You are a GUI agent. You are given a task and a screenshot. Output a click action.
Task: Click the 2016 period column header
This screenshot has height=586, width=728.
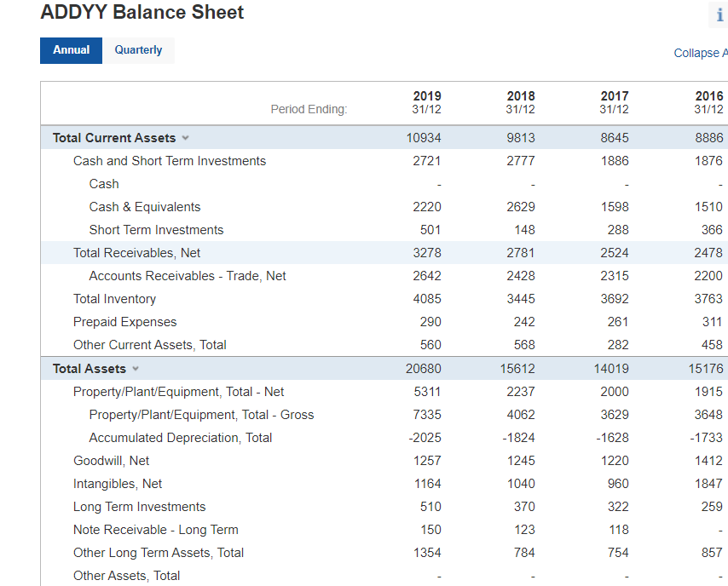point(708,102)
